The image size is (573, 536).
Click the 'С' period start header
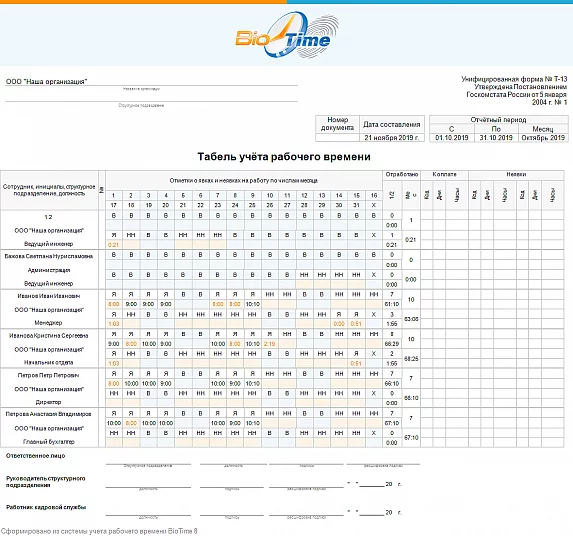[452, 129]
